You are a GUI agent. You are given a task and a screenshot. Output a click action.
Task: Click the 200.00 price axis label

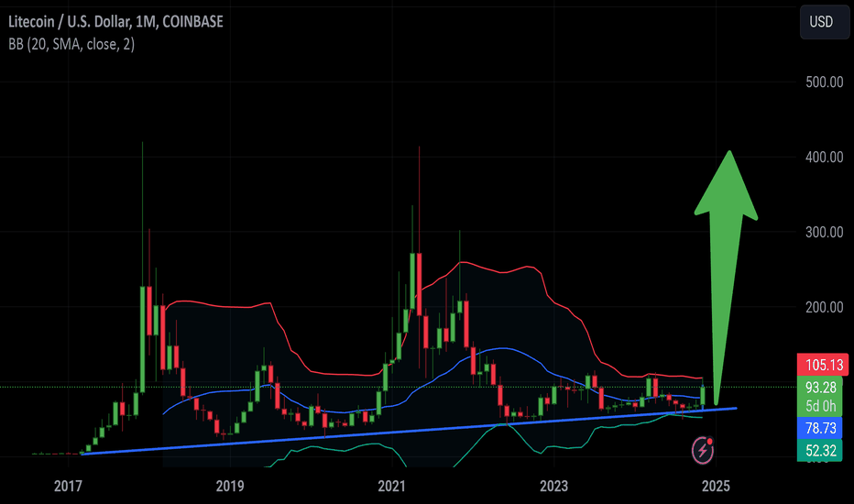click(824, 308)
